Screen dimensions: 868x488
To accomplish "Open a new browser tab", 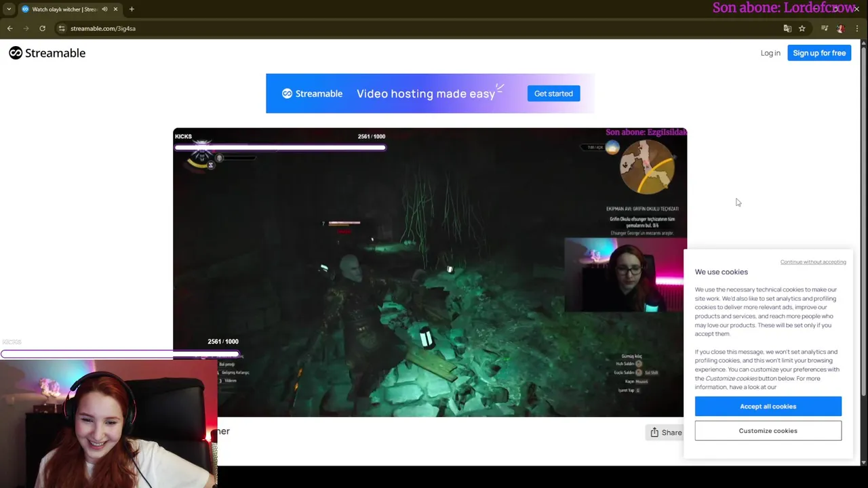I will (x=132, y=9).
